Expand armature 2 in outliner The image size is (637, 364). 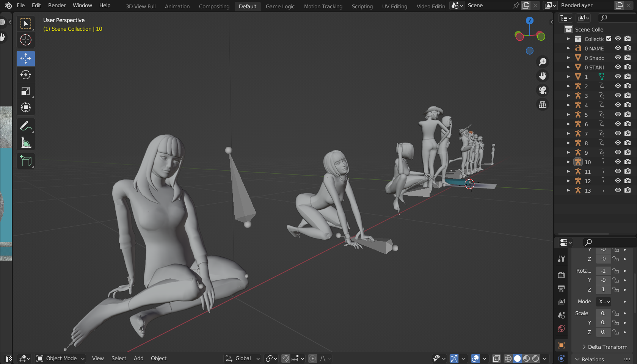tap(568, 86)
